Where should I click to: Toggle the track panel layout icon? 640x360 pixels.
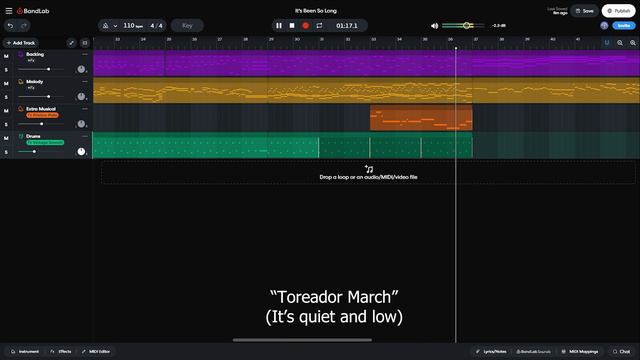[84, 43]
